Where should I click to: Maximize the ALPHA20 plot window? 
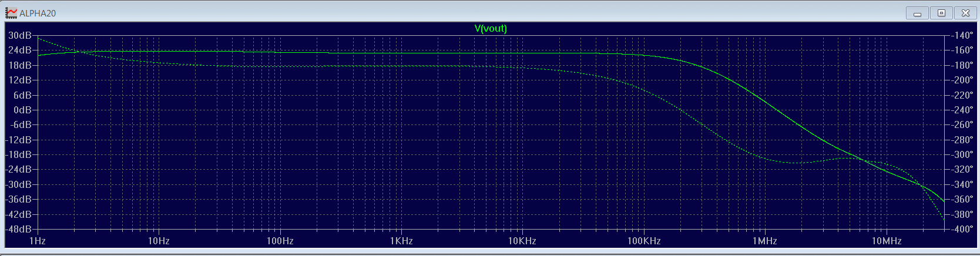click(x=941, y=13)
